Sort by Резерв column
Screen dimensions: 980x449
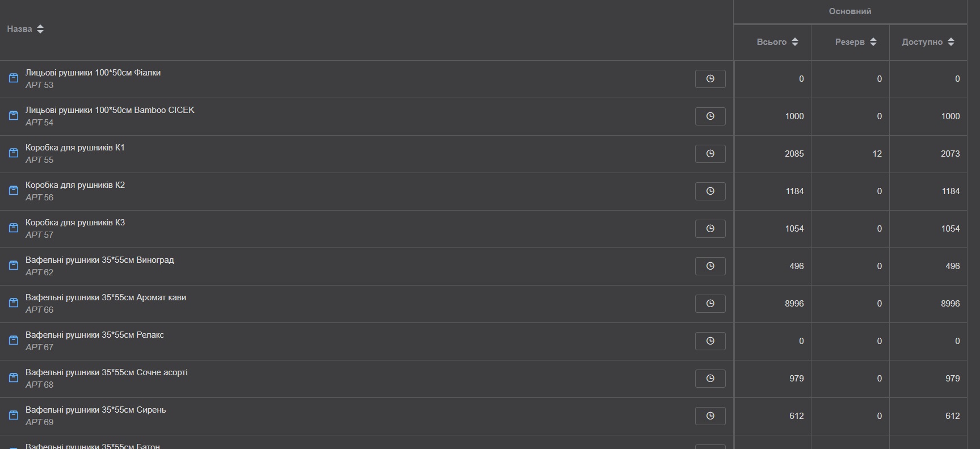point(873,42)
